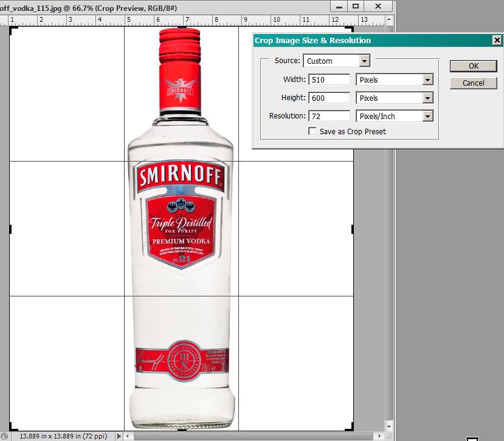Click the left-middle crop handle

tap(11, 228)
